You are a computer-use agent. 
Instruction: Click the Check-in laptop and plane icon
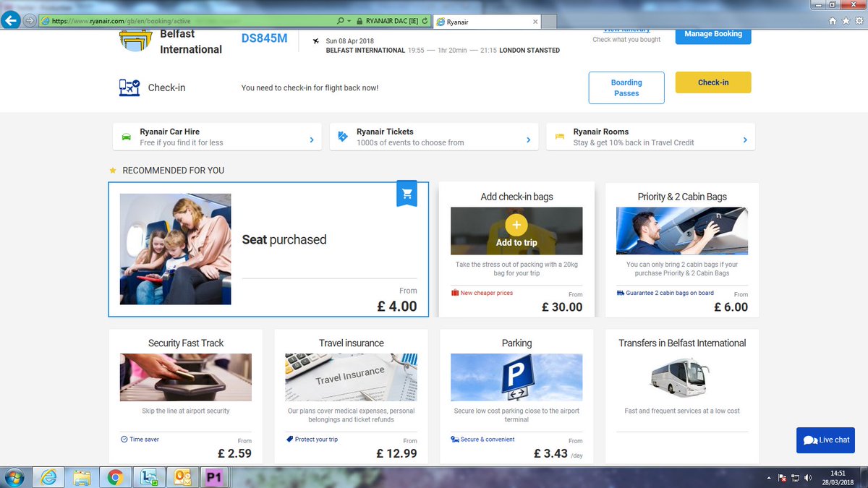coord(129,87)
